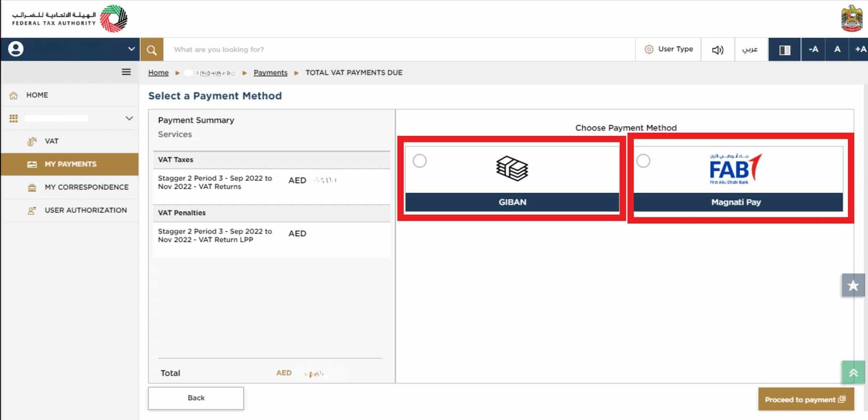
Task: Click the 'VAT Taxes' section header
Action: click(x=271, y=160)
